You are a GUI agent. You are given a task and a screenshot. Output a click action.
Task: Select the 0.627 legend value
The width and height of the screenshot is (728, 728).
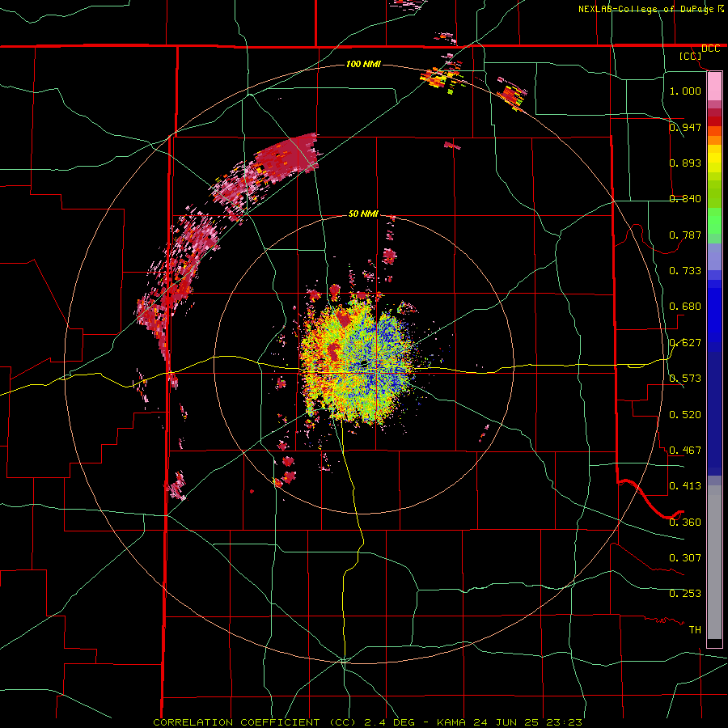tap(685, 342)
